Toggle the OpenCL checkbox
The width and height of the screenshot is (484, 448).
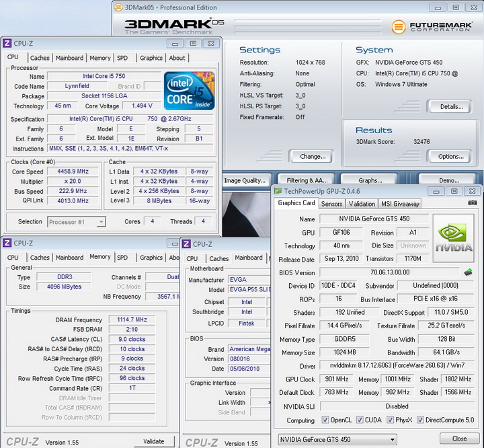tap(327, 420)
